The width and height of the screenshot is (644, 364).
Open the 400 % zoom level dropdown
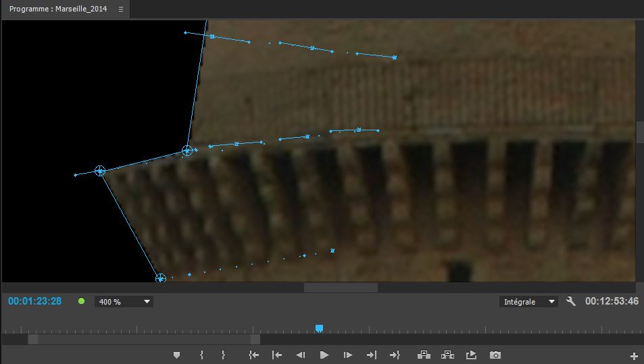tap(124, 302)
